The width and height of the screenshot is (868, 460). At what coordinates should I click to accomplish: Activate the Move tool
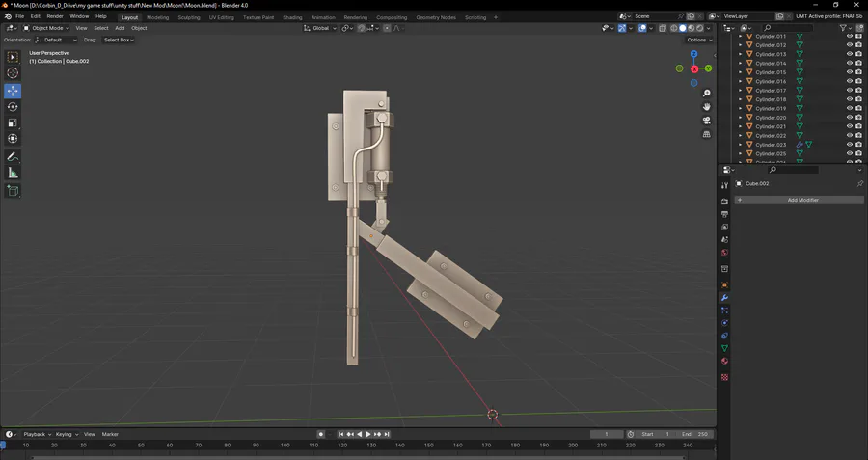(13, 91)
